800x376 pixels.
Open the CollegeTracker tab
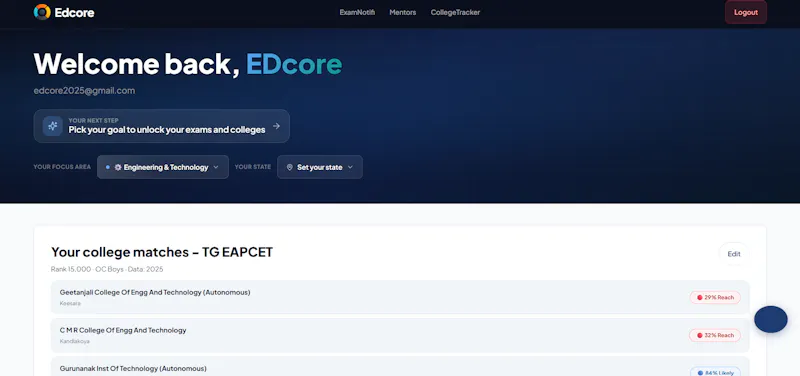pyautogui.click(x=455, y=12)
